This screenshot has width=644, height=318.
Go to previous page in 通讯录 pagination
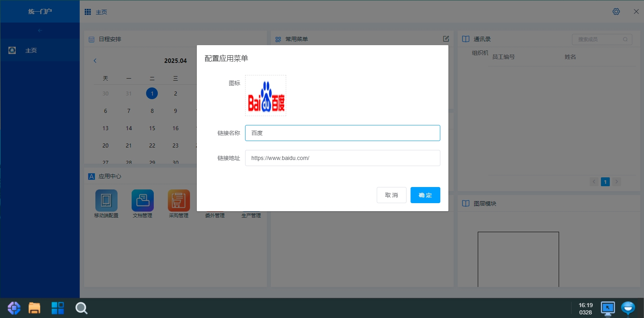point(594,182)
